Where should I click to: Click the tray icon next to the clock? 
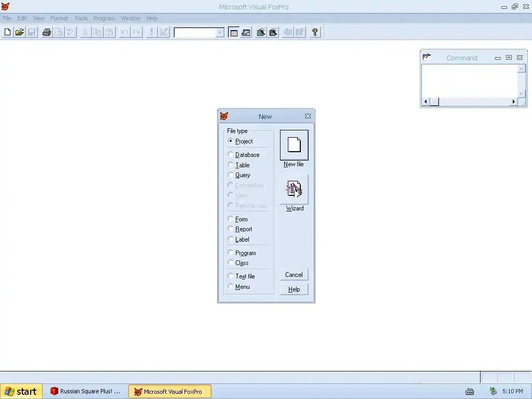pos(493,391)
